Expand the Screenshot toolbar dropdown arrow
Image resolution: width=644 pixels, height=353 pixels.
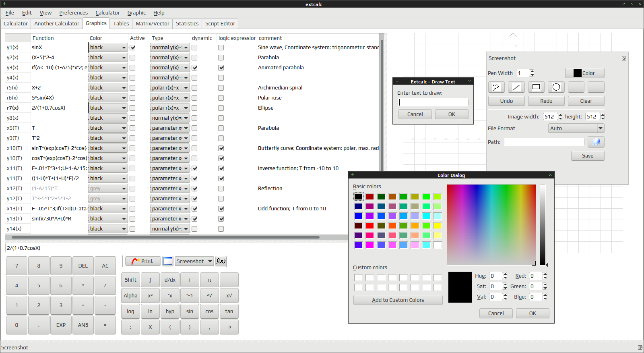coord(210,261)
